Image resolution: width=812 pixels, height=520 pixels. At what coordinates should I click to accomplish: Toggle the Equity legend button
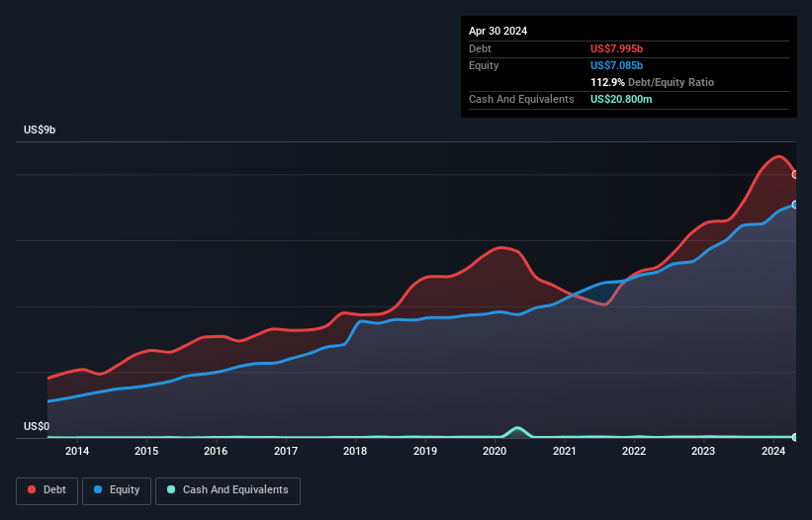click(x=117, y=490)
